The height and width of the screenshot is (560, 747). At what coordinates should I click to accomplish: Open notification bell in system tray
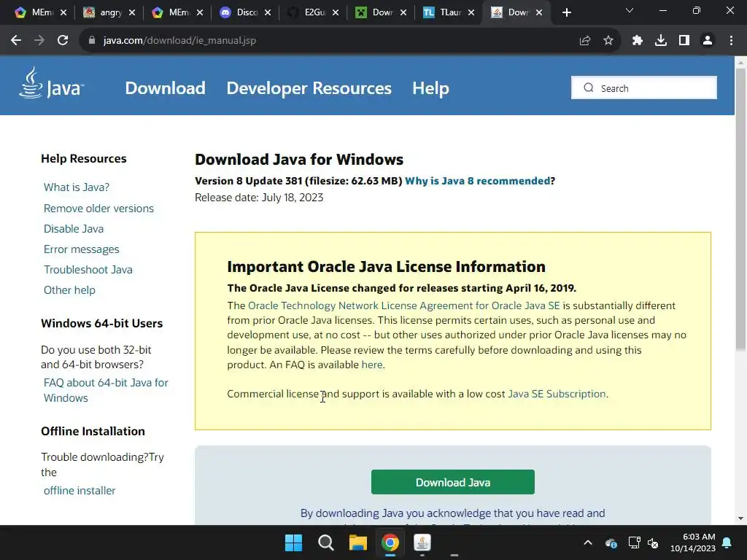coord(727,542)
